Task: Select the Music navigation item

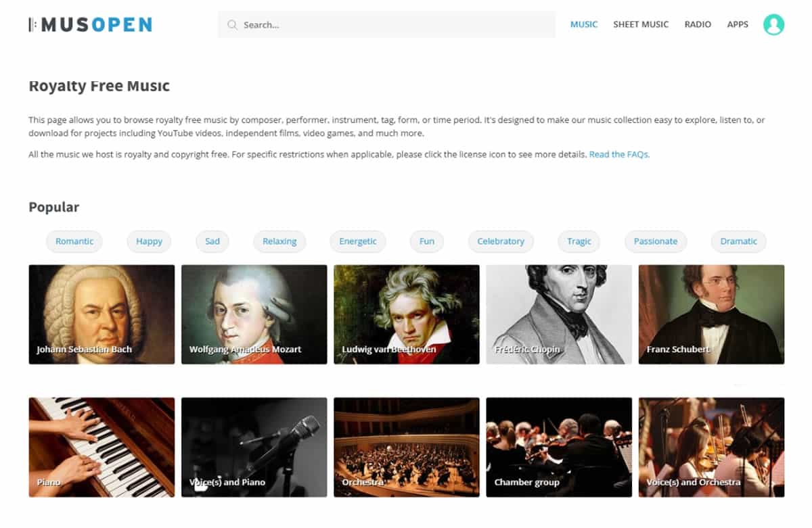Action: 584,24
